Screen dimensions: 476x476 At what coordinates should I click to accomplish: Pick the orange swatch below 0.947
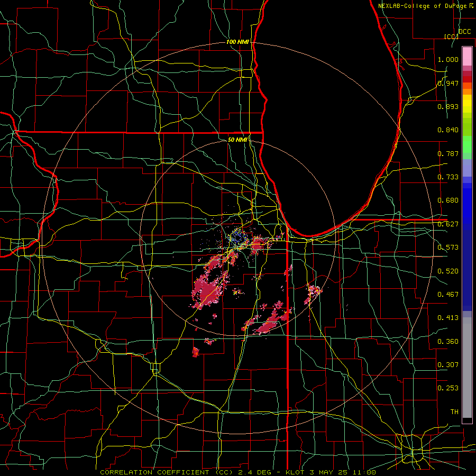[467, 91]
